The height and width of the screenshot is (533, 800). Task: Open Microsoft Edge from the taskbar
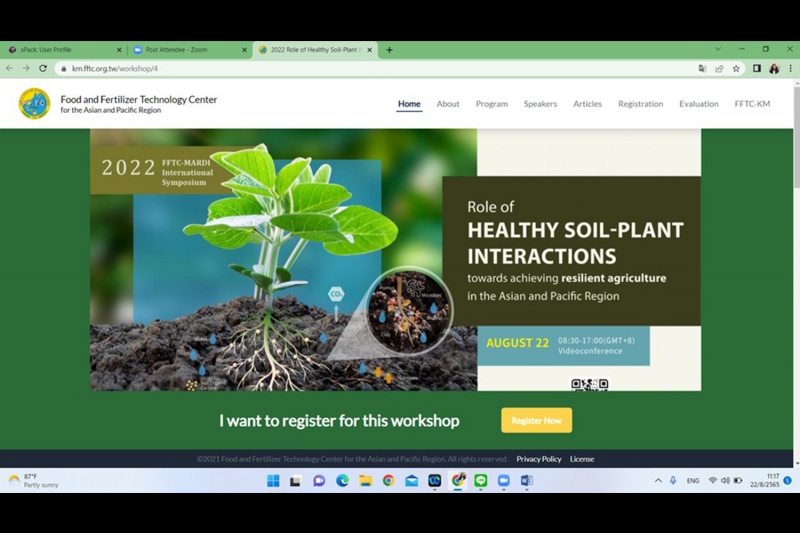(x=342, y=481)
